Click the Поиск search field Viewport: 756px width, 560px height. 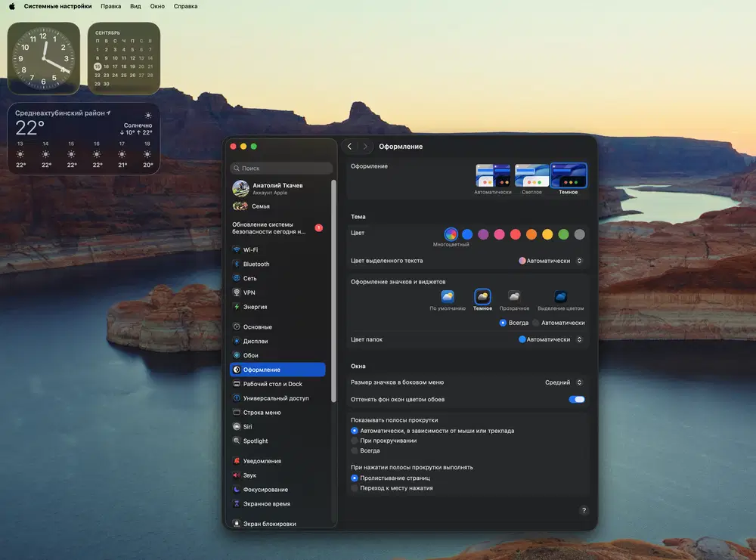tap(281, 169)
